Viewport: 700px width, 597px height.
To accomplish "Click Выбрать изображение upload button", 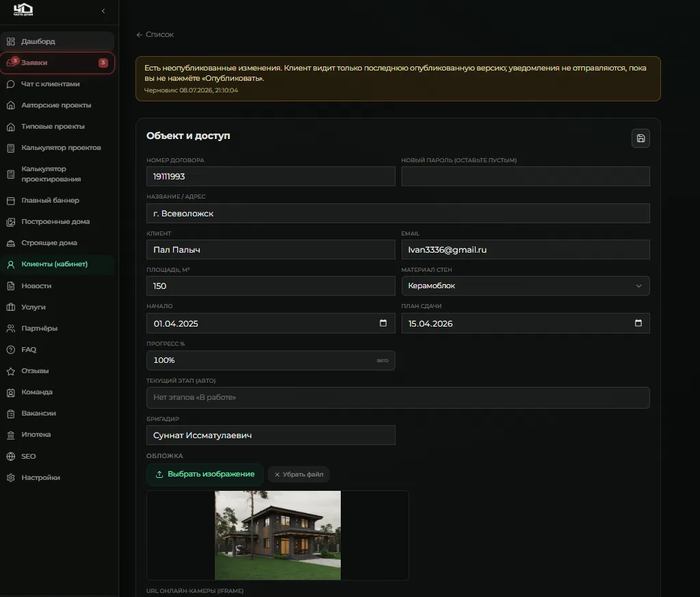I will coord(205,474).
